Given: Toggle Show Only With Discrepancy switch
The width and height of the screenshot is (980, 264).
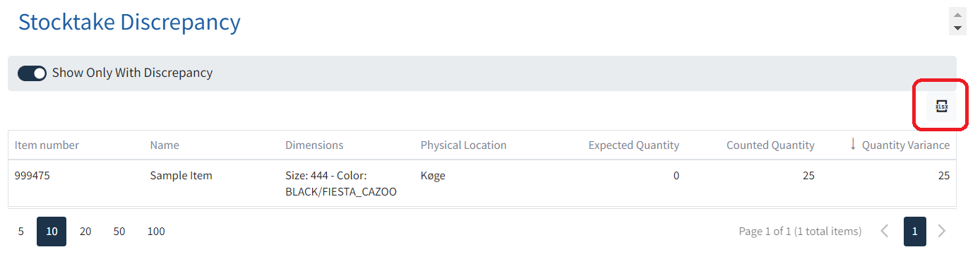Looking at the screenshot, I should pyautogui.click(x=32, y=73).
